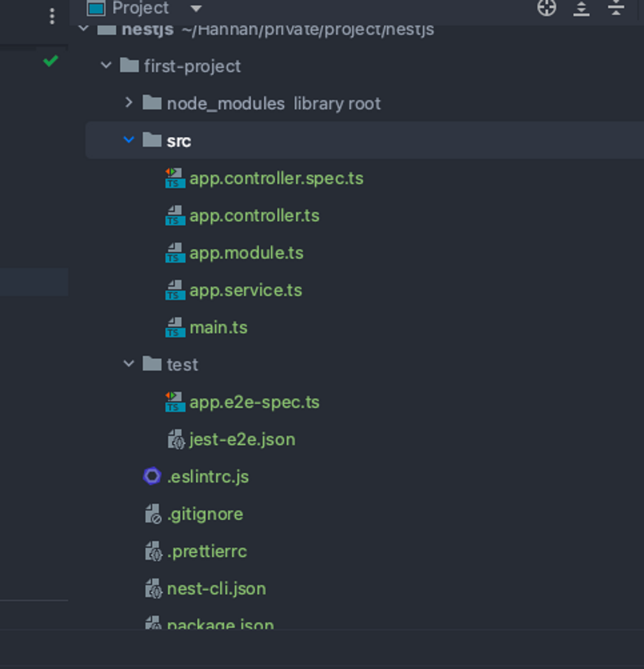This screenshot has width=644, height=669.
Task: Click jest-e2e.json file icon
Action: pos(176,440)
